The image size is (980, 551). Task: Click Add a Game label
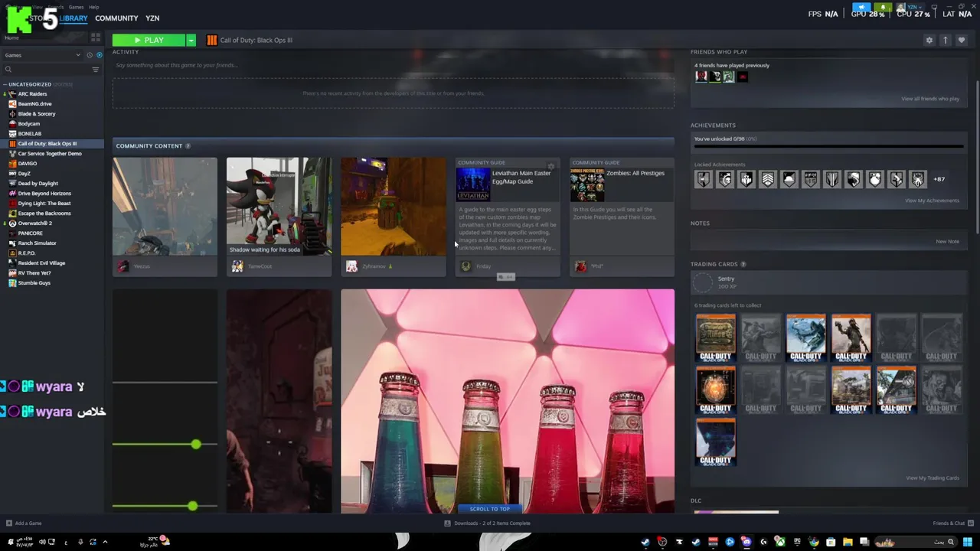(x=28, y=523)
